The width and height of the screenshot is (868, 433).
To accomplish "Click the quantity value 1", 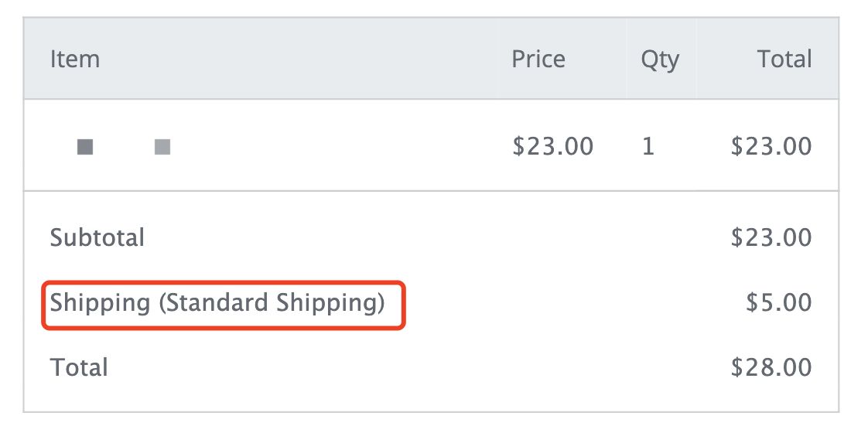I will [648, 147].
